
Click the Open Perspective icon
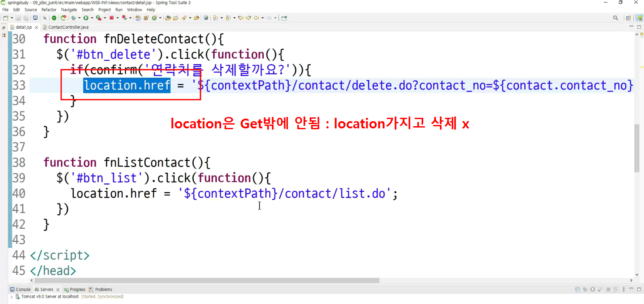628,18
